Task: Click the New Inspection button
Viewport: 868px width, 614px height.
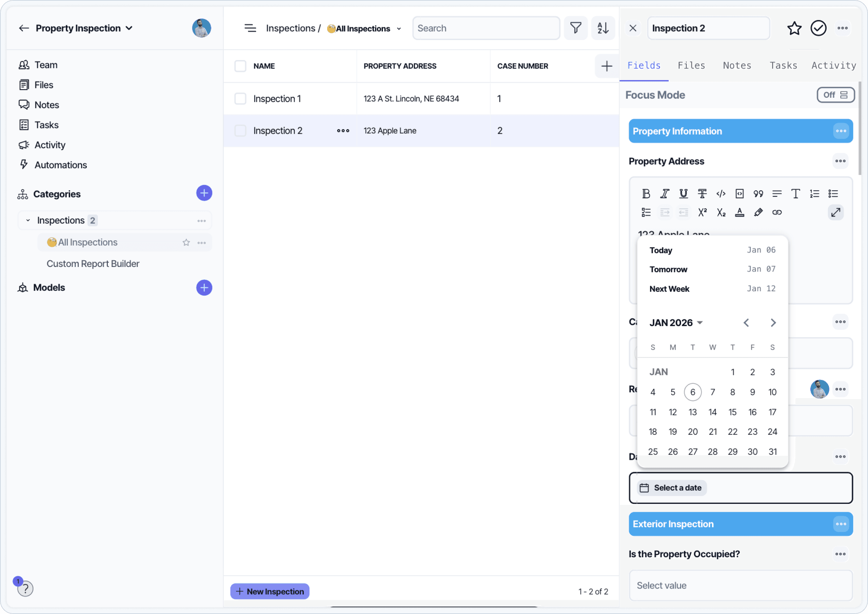Action: tap(270, 591)
